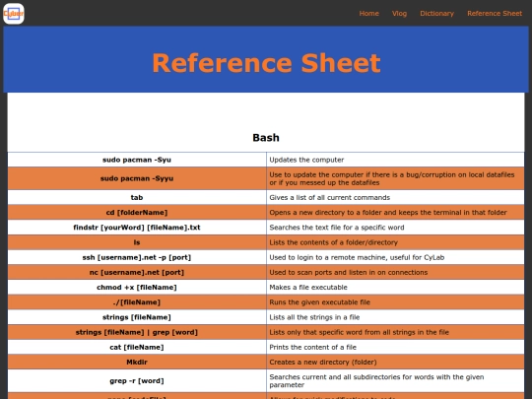Screen dimensions: 532x399
Task: Click the 'Mkdir' command cell
Action: (x=137, y=362)
